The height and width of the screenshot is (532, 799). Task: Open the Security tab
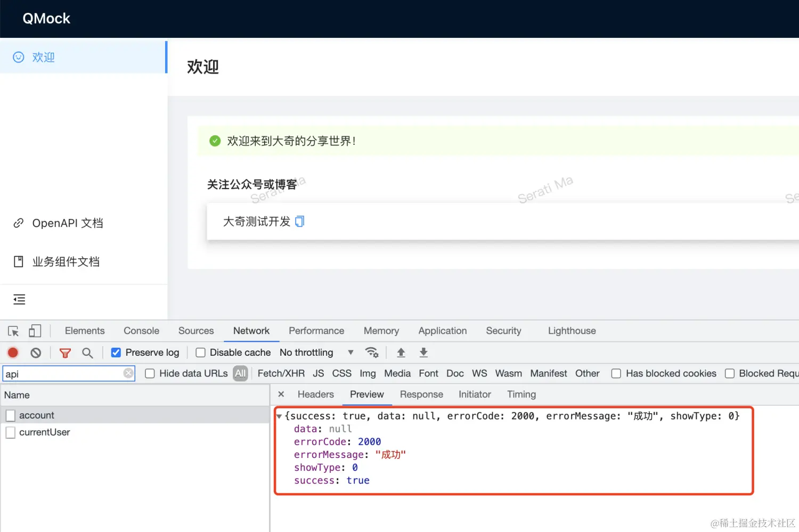click(503, 331)
